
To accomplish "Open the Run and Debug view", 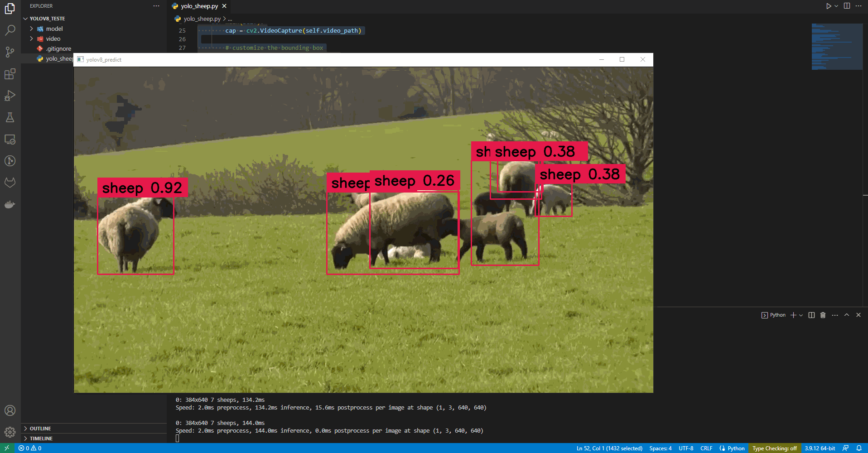I will click(10, 96).
